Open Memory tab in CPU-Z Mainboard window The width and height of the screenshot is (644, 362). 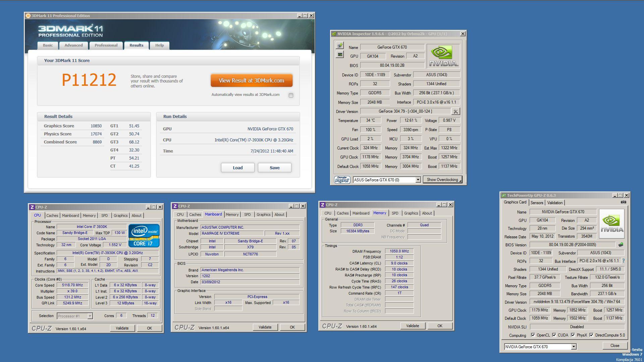pos(232,215)
